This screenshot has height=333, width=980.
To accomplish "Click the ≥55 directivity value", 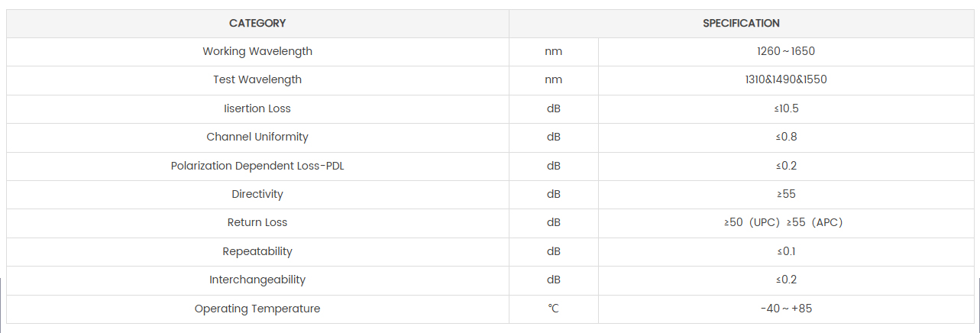I will point(786,194).
